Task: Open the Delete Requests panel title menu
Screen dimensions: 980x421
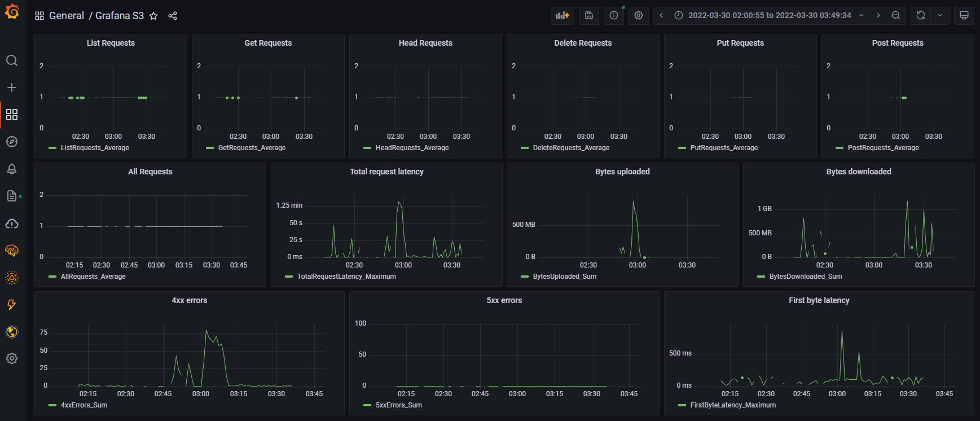Action: [583, 43]
